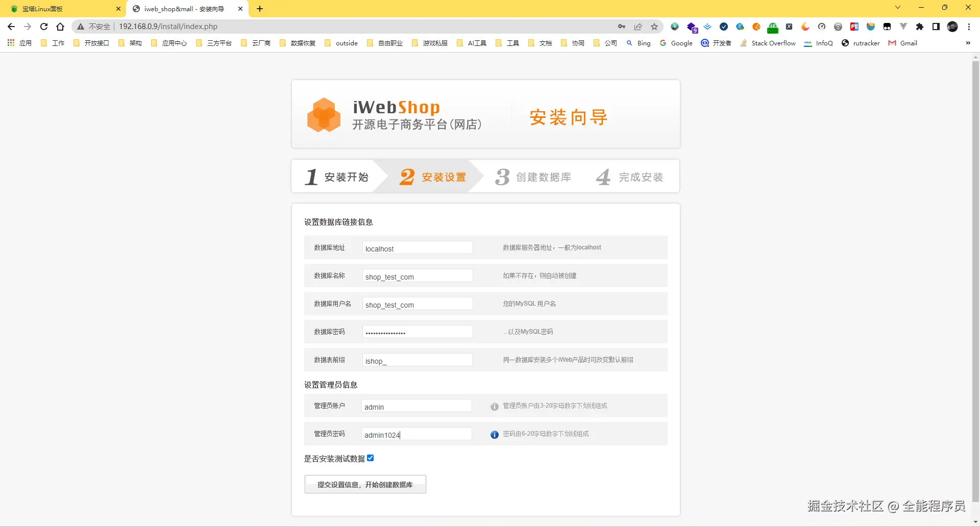Open the Bing bookmark
980x527 pixels.
[x=639, y=43]
